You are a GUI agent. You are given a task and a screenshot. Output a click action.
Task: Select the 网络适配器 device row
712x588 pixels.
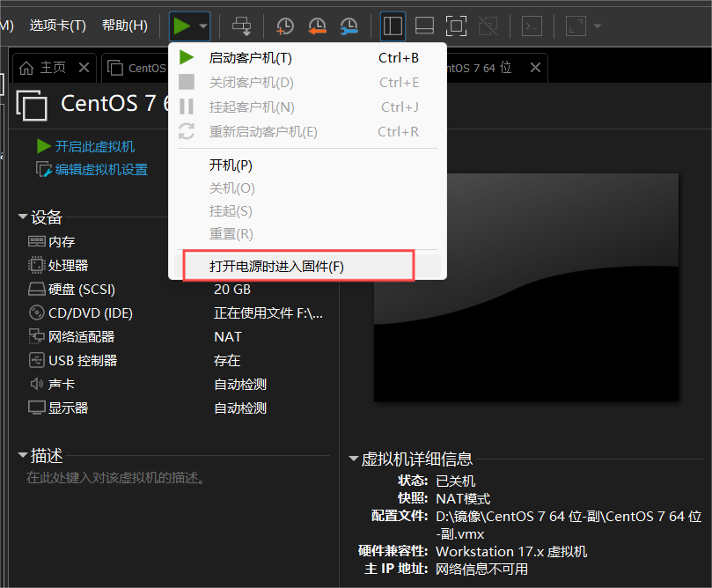pos(179,336)
